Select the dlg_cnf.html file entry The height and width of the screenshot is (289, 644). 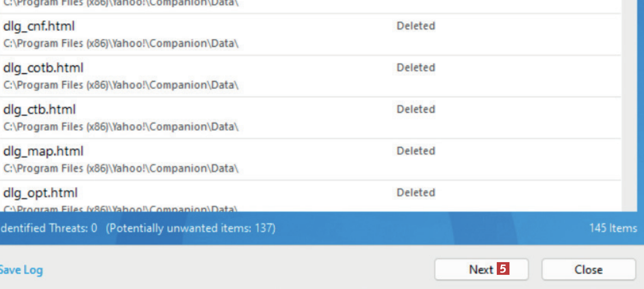point(310,34)
